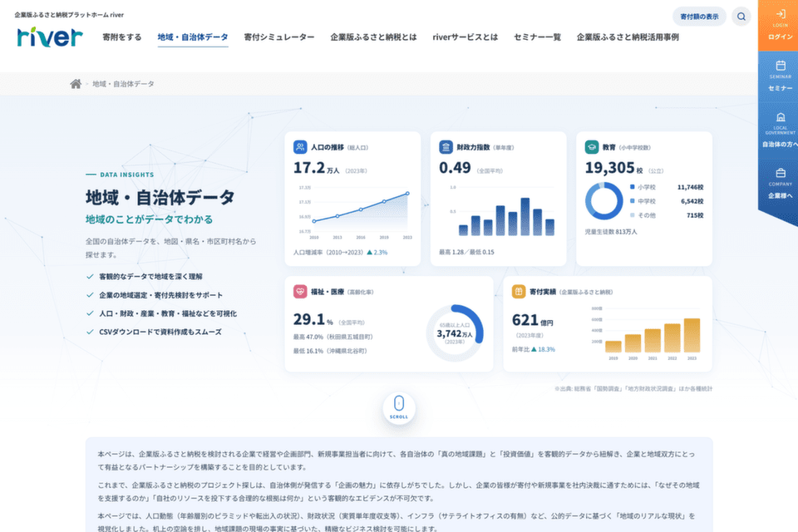Click 最高 1.28／最低 0.15 text
798x532 pixels.
tap(466, 252)
